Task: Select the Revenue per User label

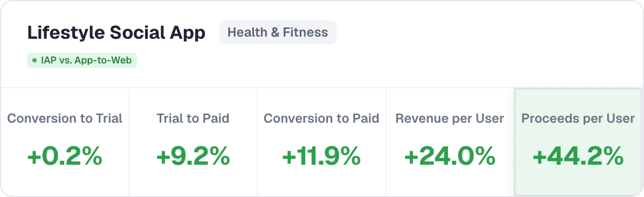Action: [x=450, y=119]
